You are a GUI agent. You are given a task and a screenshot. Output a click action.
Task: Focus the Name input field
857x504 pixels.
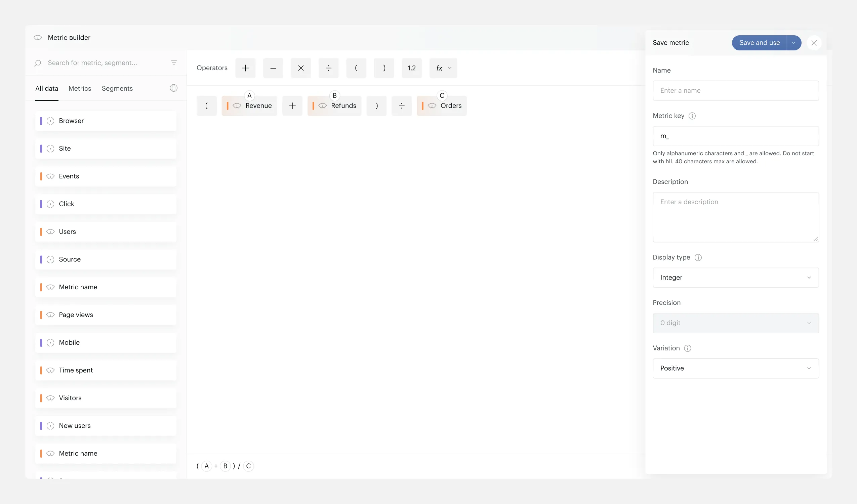(736, 90)
